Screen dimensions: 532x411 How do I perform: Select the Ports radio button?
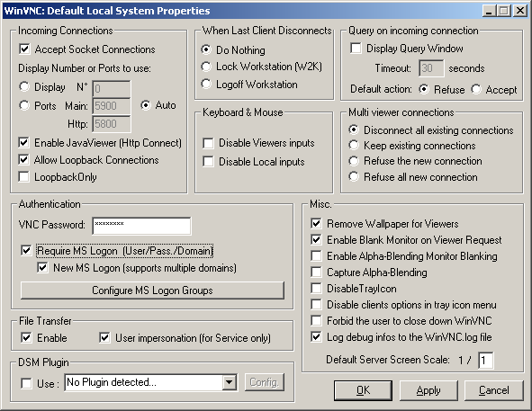click(x=24, y=105)
